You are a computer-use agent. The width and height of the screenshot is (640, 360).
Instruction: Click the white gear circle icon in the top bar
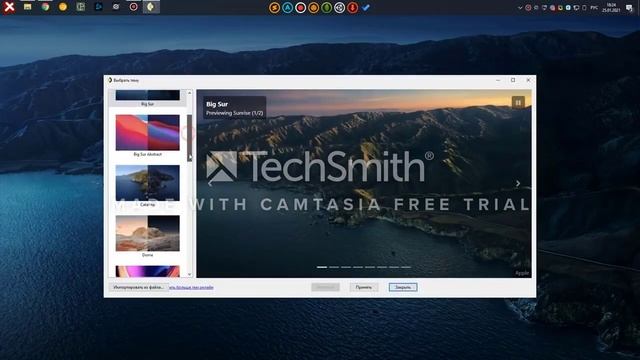(x=340, y=8)
